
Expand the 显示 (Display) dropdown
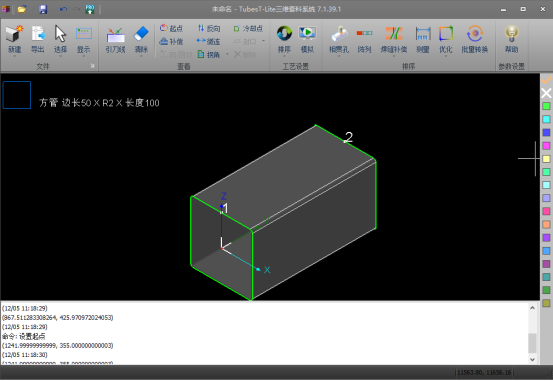pos(84,56)
